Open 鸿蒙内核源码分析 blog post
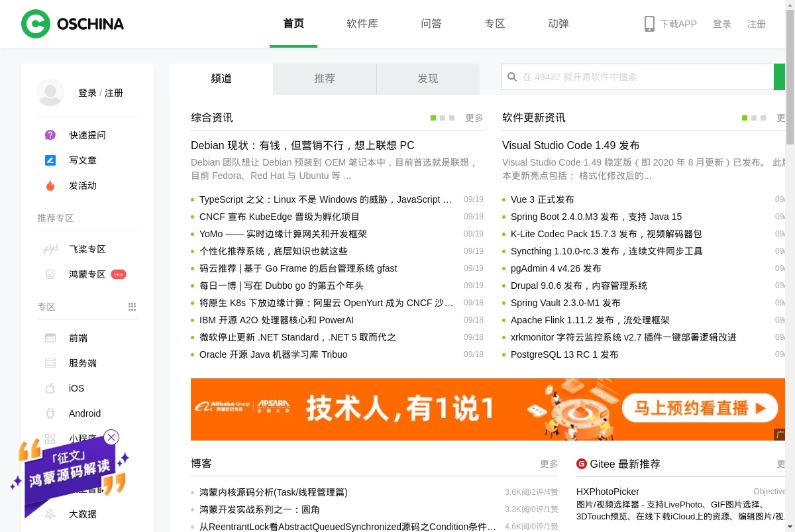This screenshot has width=795, height=532. (x=274, y=492)
